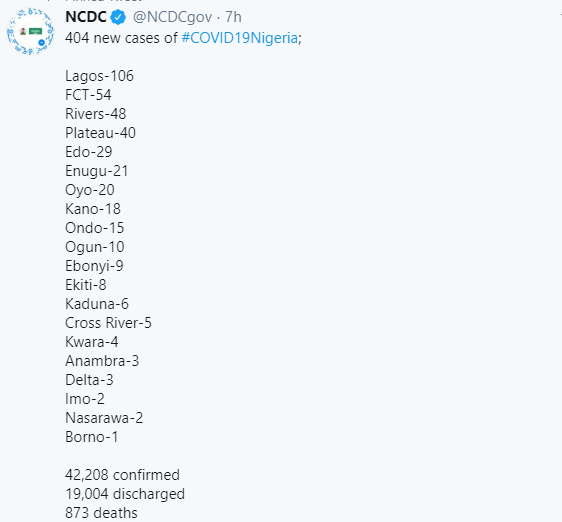
Task: Click the Nasarawa-2 entry
Action: click(x=104, y=418)
